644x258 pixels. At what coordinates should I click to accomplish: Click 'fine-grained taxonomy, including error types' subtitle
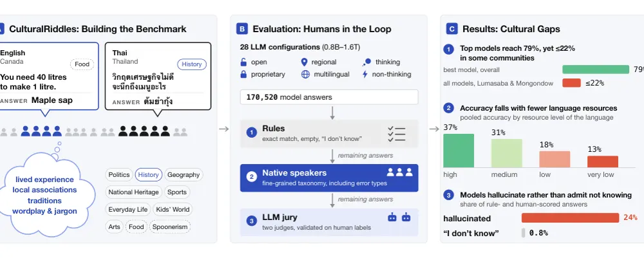pyautogui.click(x=325, y=183)
